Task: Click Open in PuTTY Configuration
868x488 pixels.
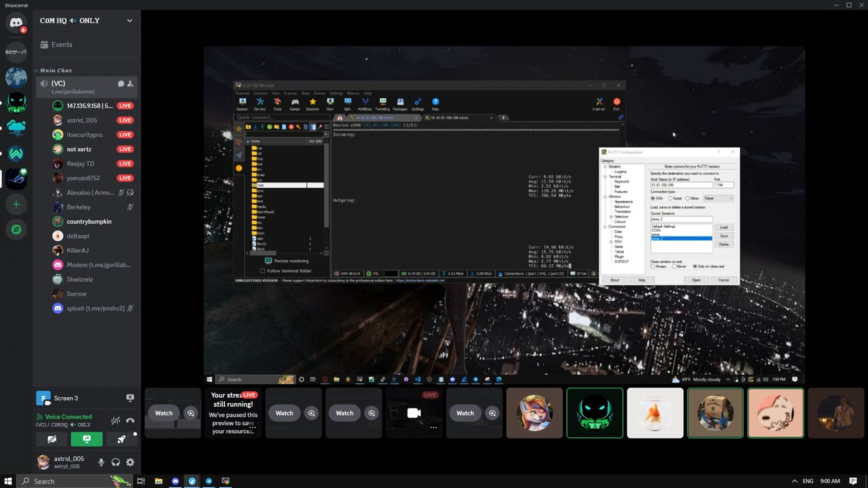Action: click(x=696, y=280)
